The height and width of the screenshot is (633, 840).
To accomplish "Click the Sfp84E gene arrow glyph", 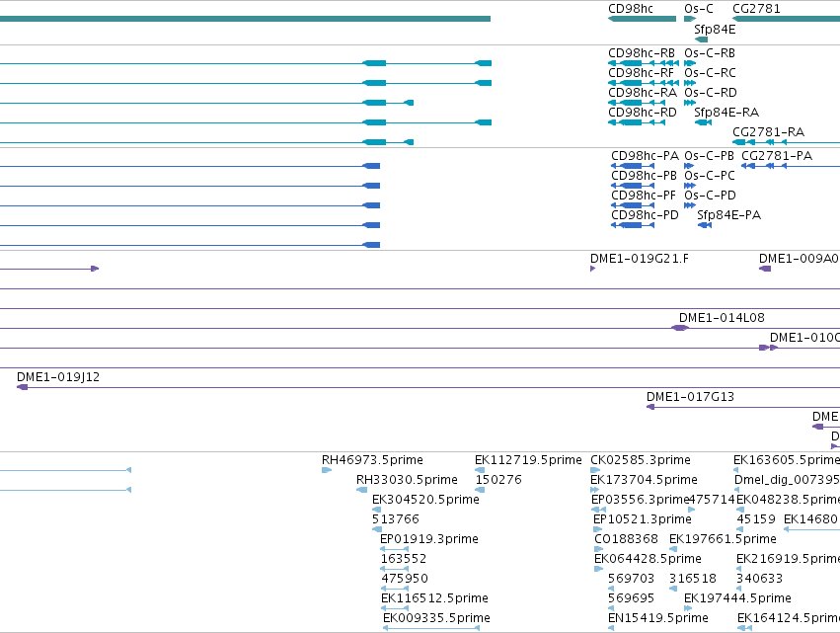I will [701, 40].
